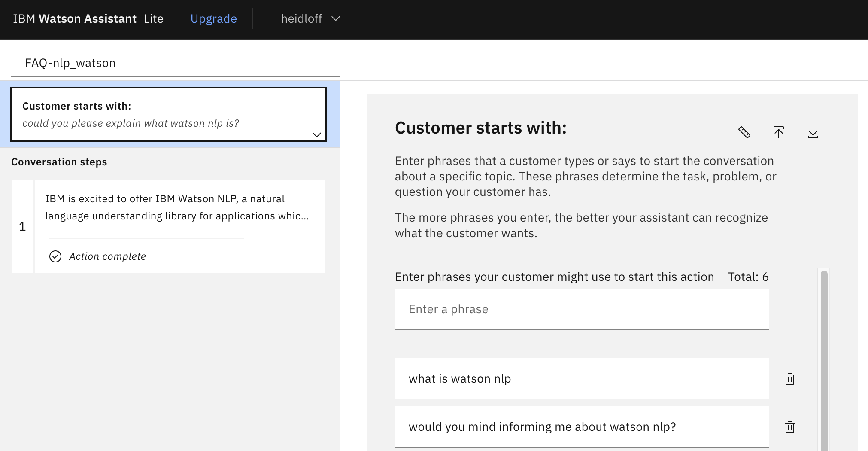The image size is (868, 451).
Task: Click the upload phrases arrow icon
Action: (779, 132)
